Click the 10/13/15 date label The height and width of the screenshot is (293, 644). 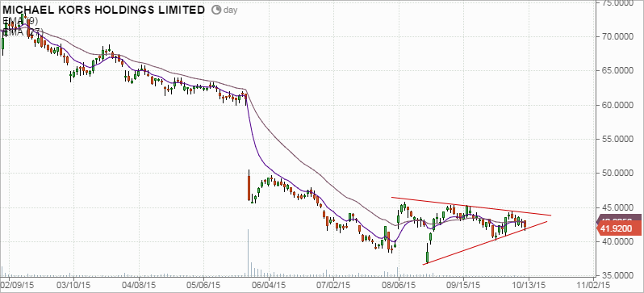click(x=529, y=284)
